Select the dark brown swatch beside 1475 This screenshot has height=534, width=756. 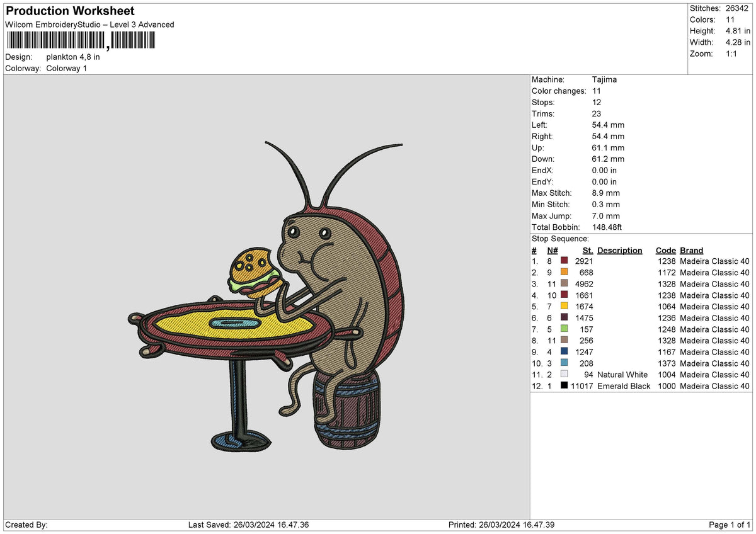pyautogui.click(x=564, y=317)
